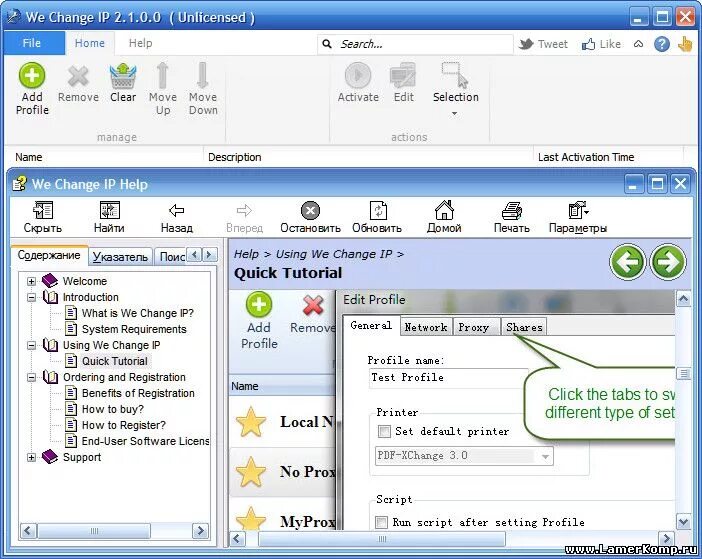Click the Remove icon in main ribbon
Viewport: 702px width, 559px height.
78,77
